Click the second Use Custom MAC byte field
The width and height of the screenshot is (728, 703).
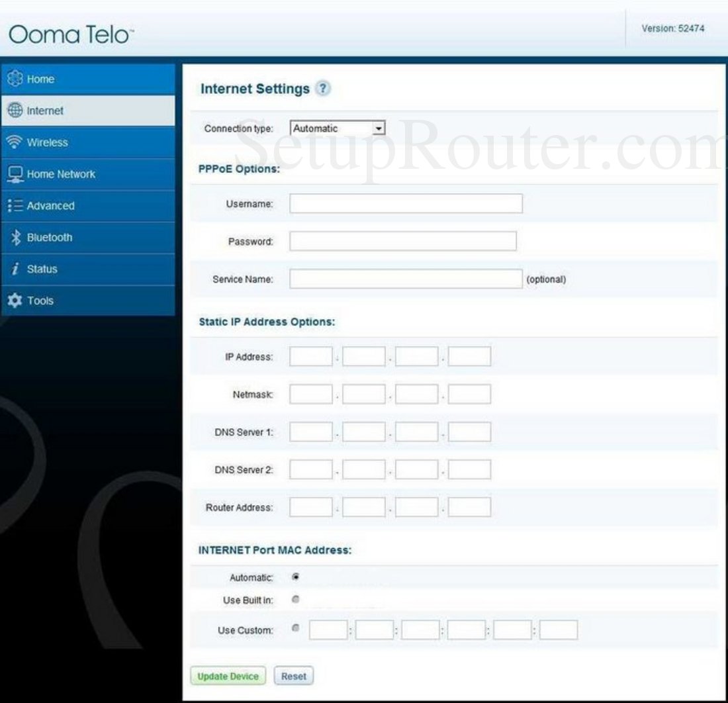click(374, 630)
